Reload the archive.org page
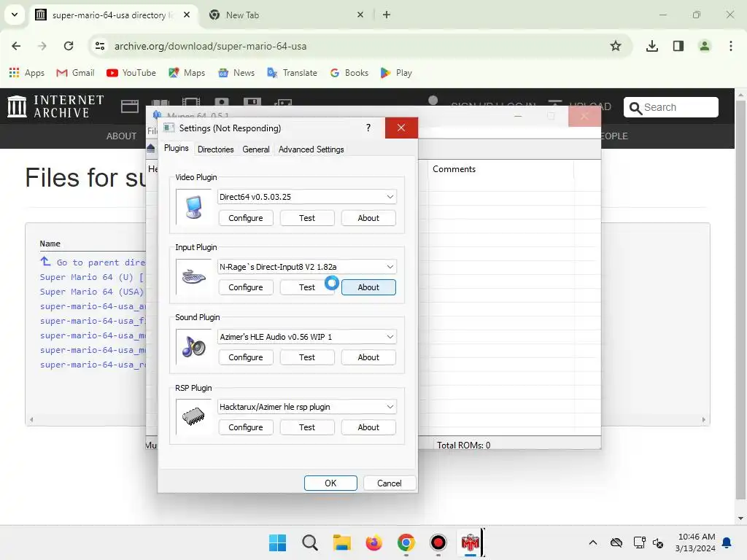747x560 pixels. (69, 46)
